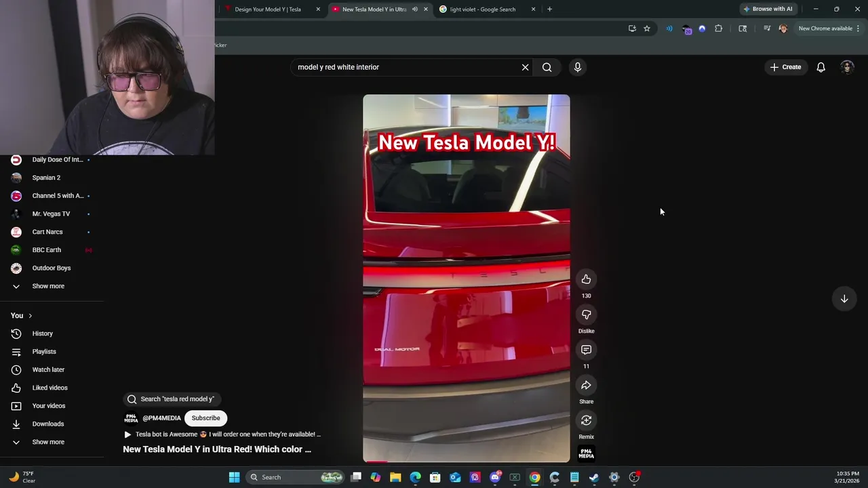Open Mr. Vegas TV subscription
The image size is (868, 488).
pos(52,213)
